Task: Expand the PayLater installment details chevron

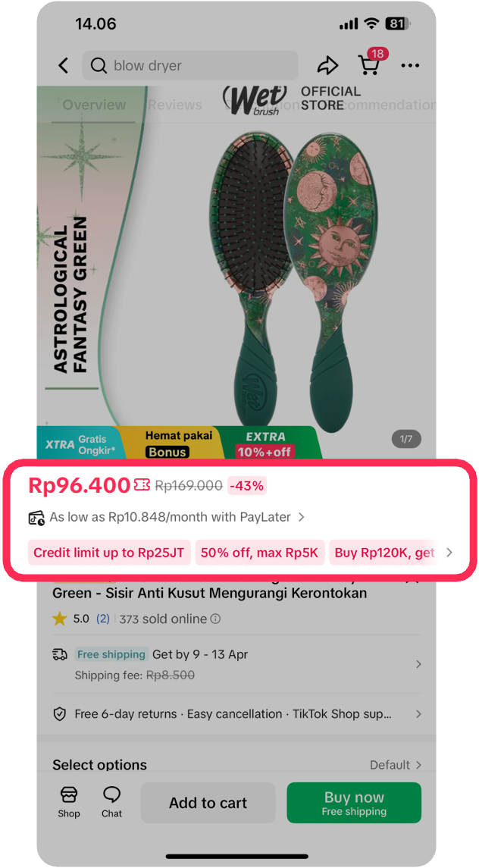Action: pyautogui.click(x=301, y=517)
